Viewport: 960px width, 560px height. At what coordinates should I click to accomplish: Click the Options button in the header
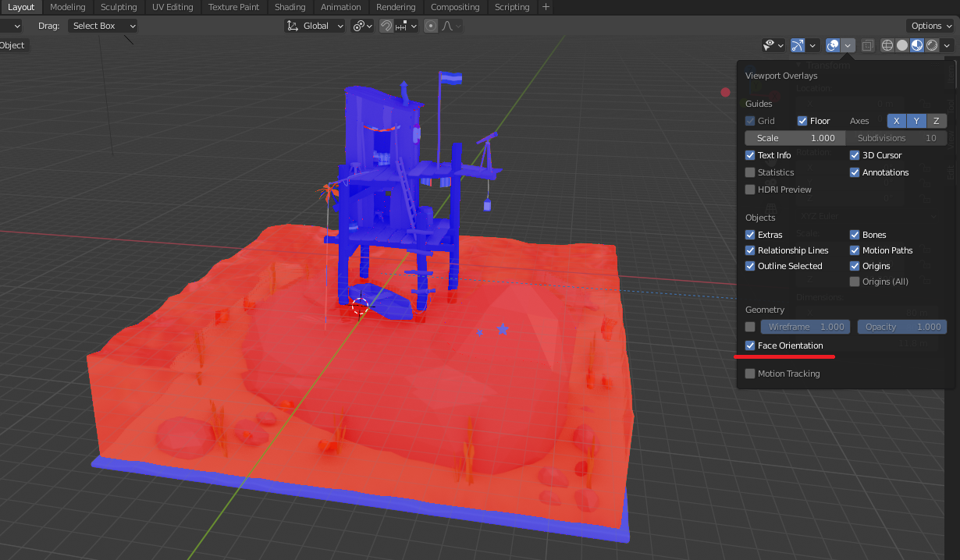(x=930, y=25)
